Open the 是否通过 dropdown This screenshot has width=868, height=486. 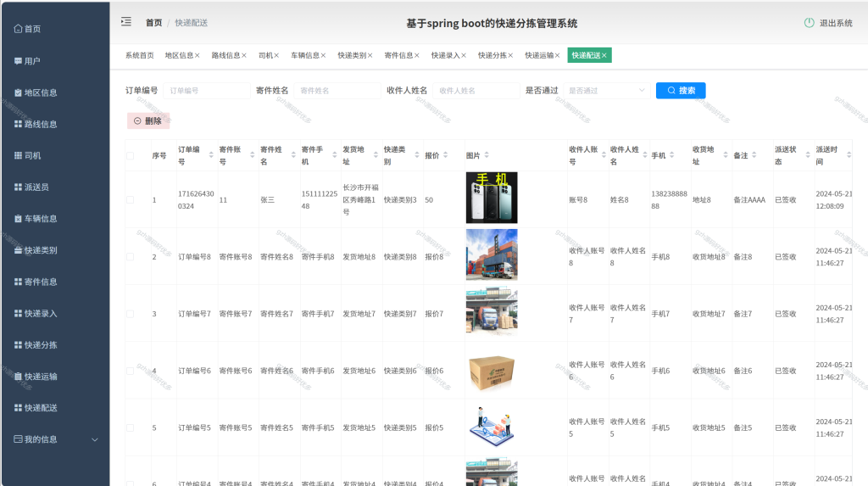[x=607, y=90]
